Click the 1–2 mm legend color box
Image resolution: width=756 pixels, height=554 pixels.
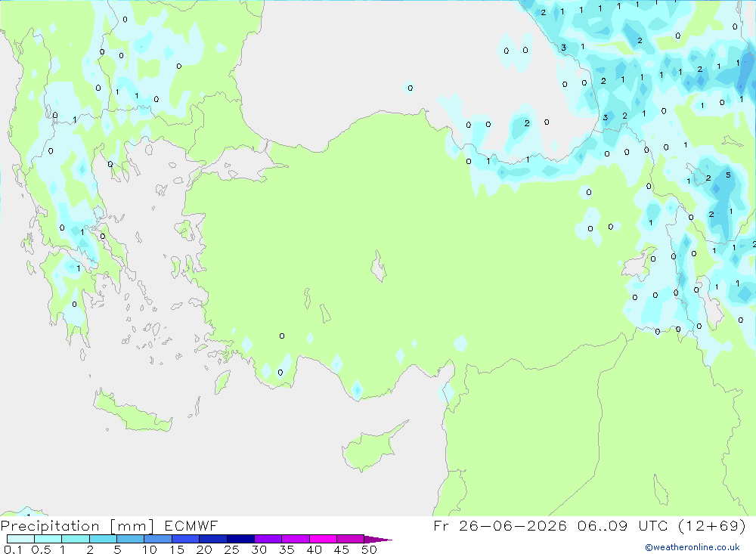(x=75, y=539)
